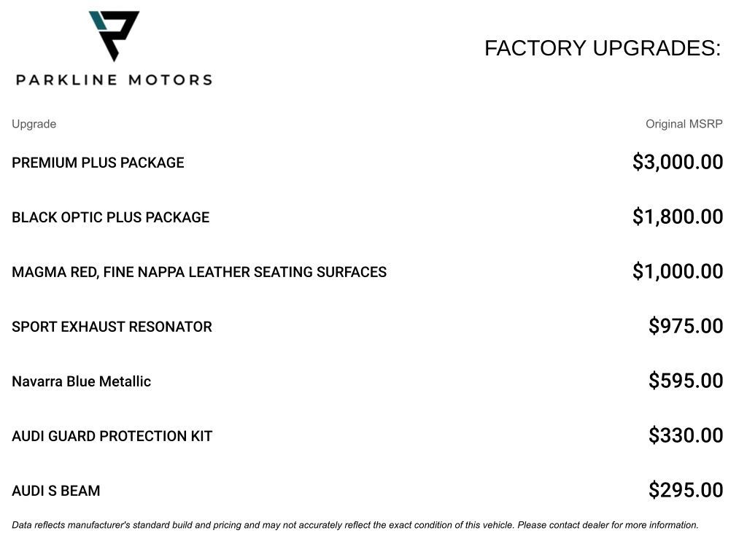Select the Audi S Beam label

tap(55, 491)
